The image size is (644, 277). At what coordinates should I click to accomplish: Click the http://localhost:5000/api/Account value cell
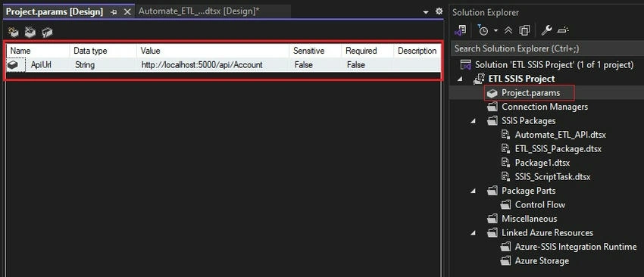point(213,65)
